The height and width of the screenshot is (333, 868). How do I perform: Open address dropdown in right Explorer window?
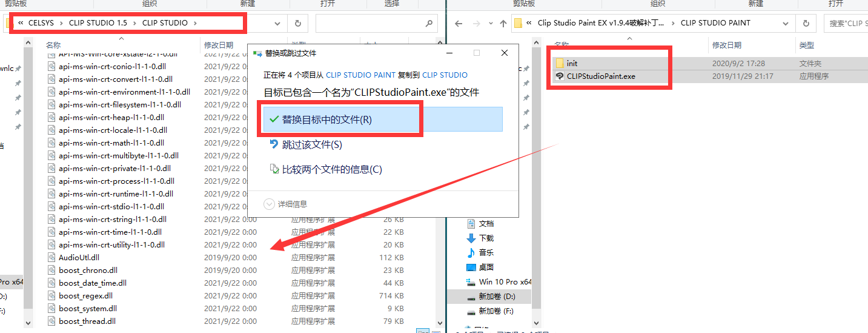787,23
